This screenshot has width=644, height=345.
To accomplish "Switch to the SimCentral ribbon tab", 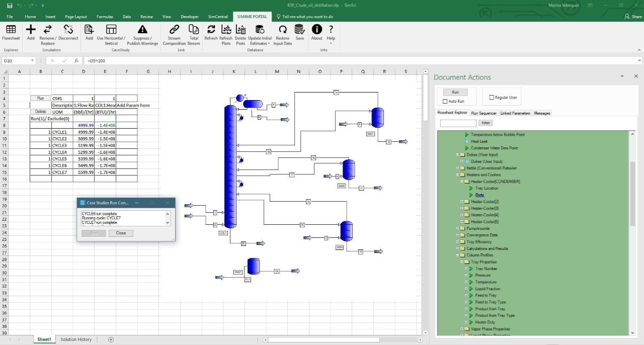I will click(x=217, y=17).
